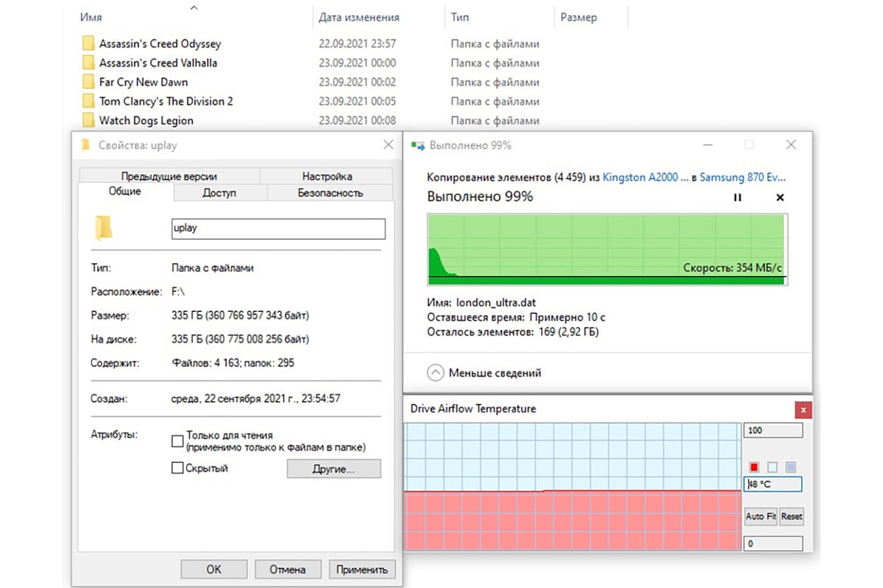Sort by the 'Имя' column header

click(91, 18)
